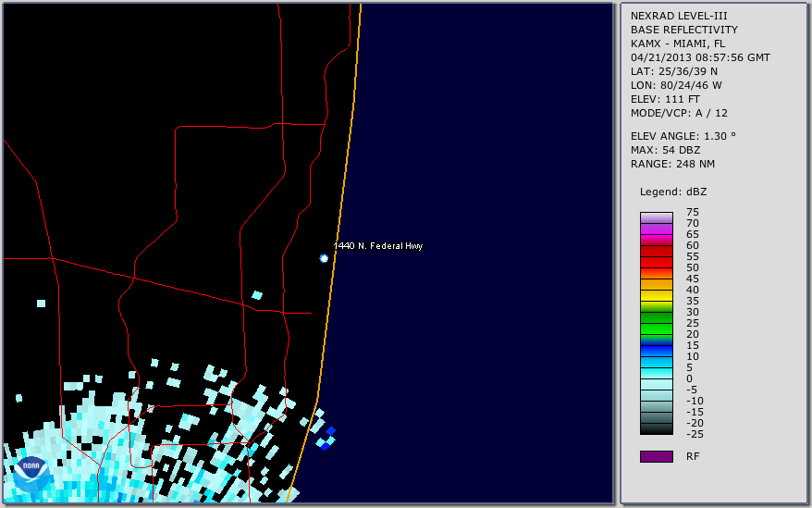
Task: Select the 'RANGE: 248 NM' text
Action: 672,164
